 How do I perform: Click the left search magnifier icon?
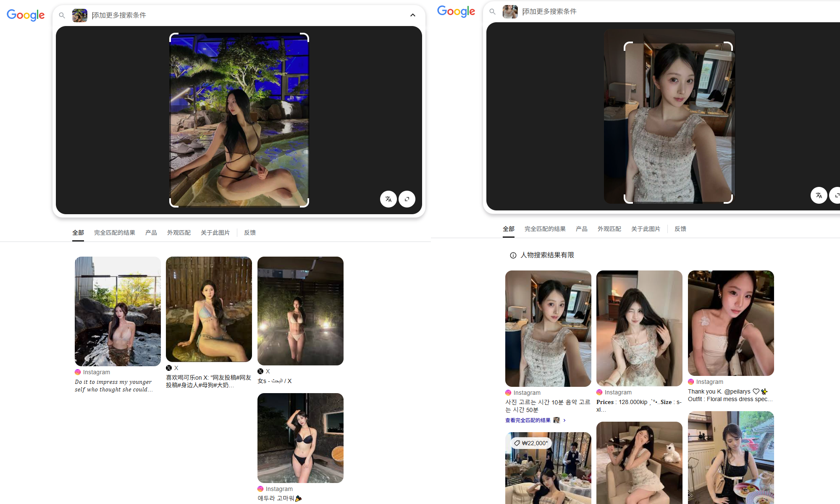[62, 16]
